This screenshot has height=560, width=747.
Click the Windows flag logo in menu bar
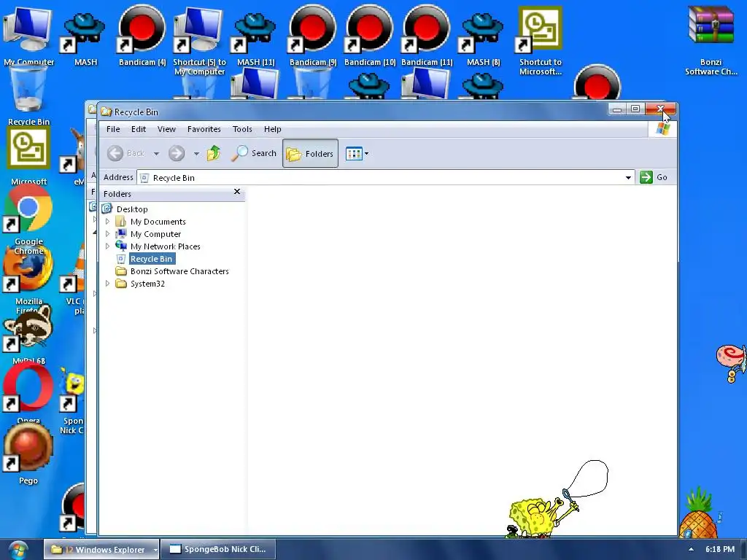point(662,128)
